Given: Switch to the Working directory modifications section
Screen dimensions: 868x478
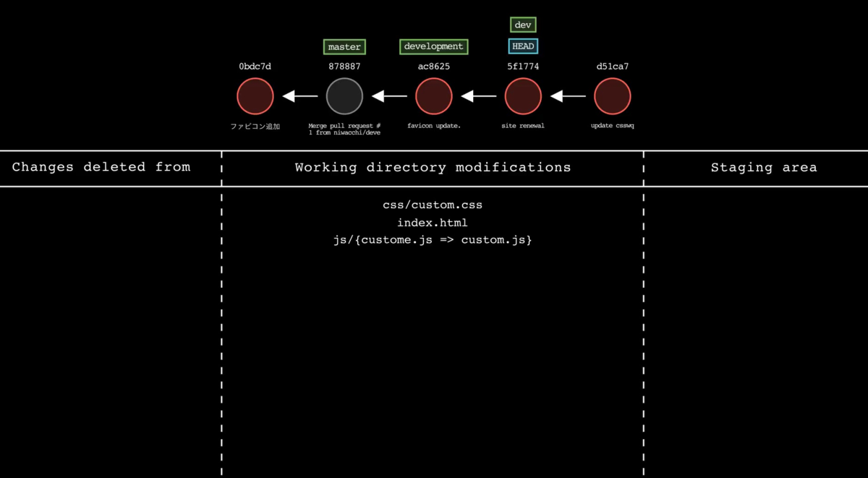Looking at the screenshot, I should pyautogui.click(x=433, y=167).
